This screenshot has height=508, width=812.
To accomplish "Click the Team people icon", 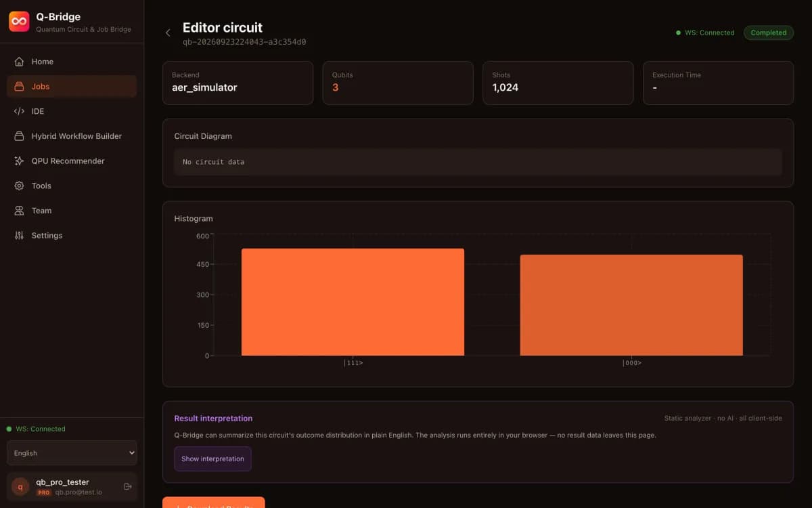I will click(19, 211).
